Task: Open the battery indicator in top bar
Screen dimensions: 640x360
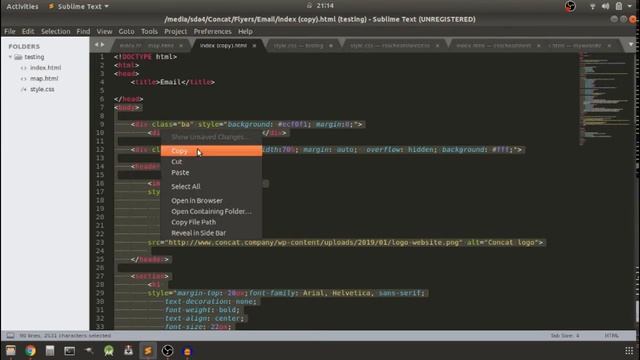Action: [x=619, y=6]
